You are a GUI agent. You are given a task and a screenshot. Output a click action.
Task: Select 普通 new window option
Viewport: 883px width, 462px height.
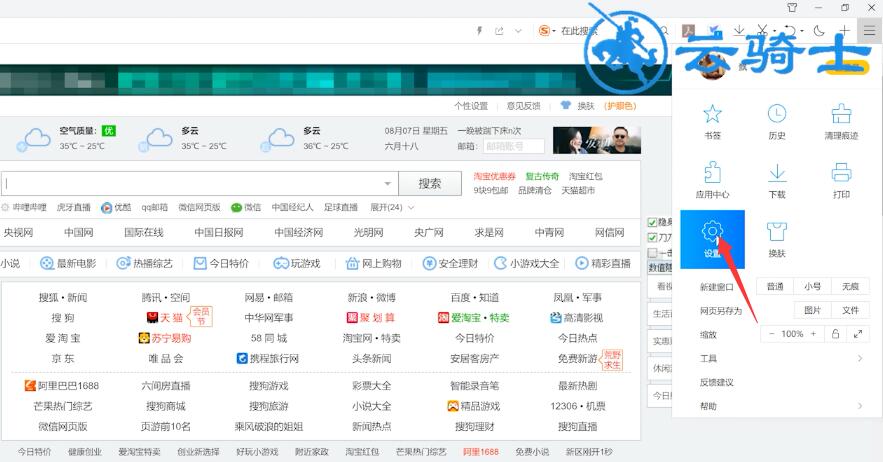(x=775, y=286)
